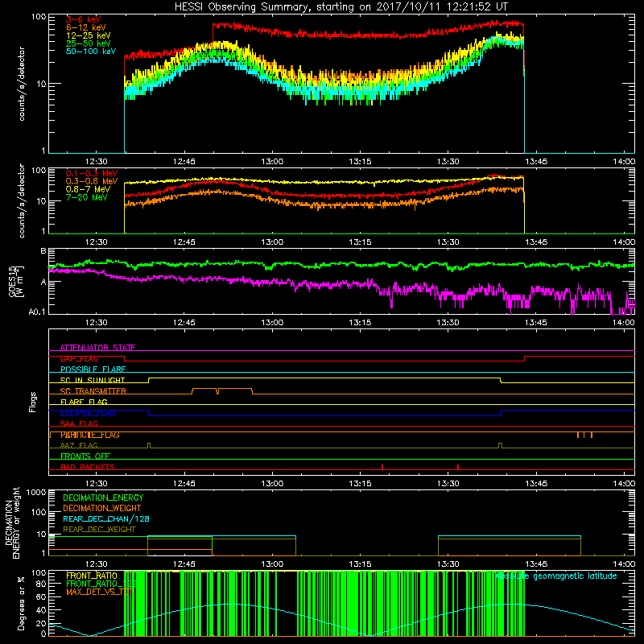Click the REAR_DEC_CHAN/128 legend label
644x644 pixels.
106,518
